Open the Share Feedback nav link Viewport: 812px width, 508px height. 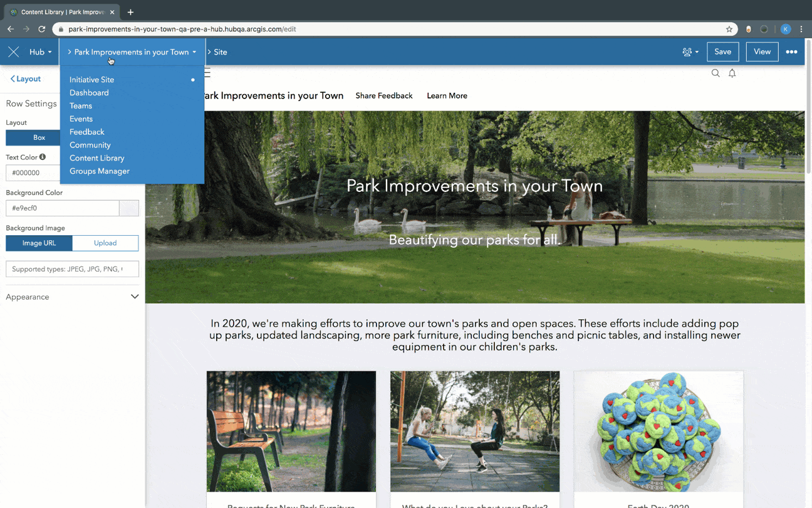[384, 96]
